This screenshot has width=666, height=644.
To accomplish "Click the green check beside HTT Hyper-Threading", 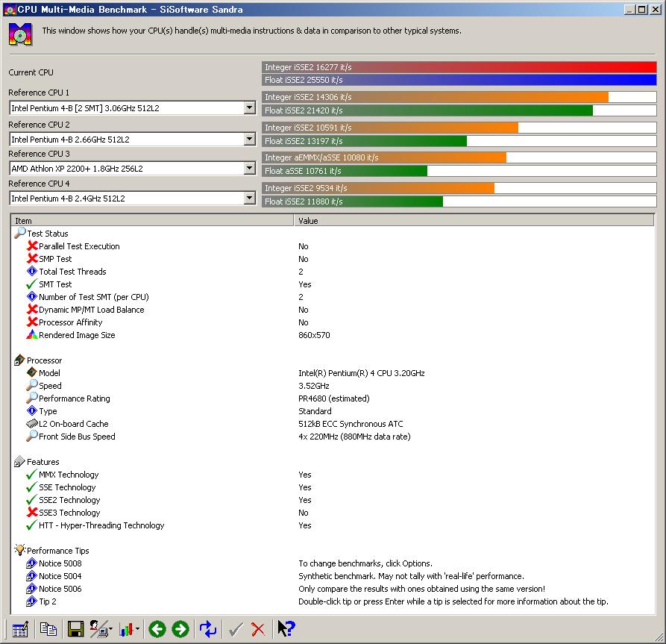I will coord(32,525).
